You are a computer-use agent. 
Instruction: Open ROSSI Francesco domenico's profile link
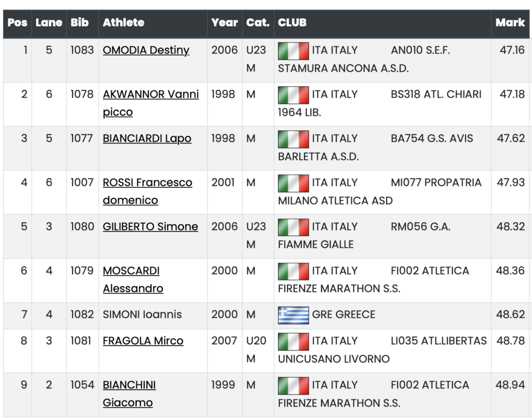click(x=148, y=183)
